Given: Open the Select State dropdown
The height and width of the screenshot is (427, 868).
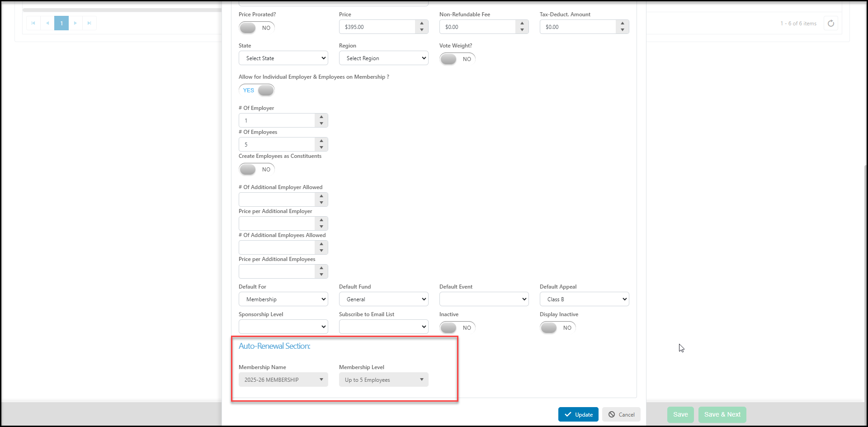Looking at the screenshot, I should click(283, 58).
